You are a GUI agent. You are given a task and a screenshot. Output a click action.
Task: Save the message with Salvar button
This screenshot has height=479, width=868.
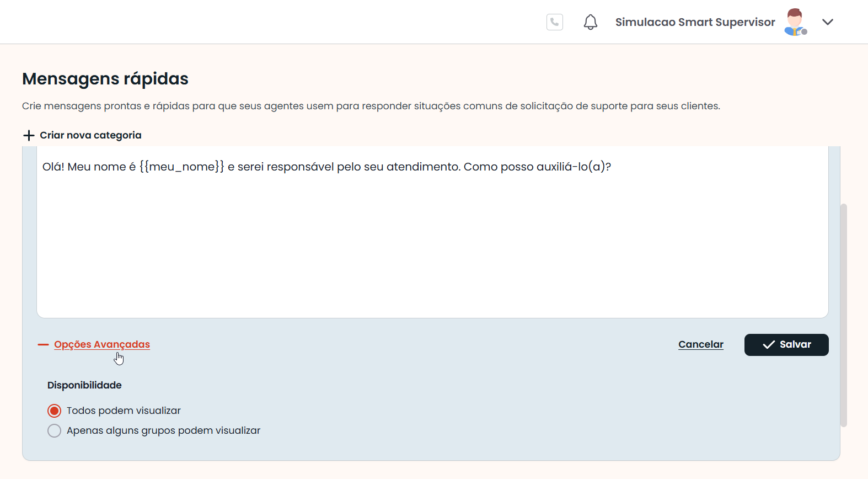pos(786,345)
